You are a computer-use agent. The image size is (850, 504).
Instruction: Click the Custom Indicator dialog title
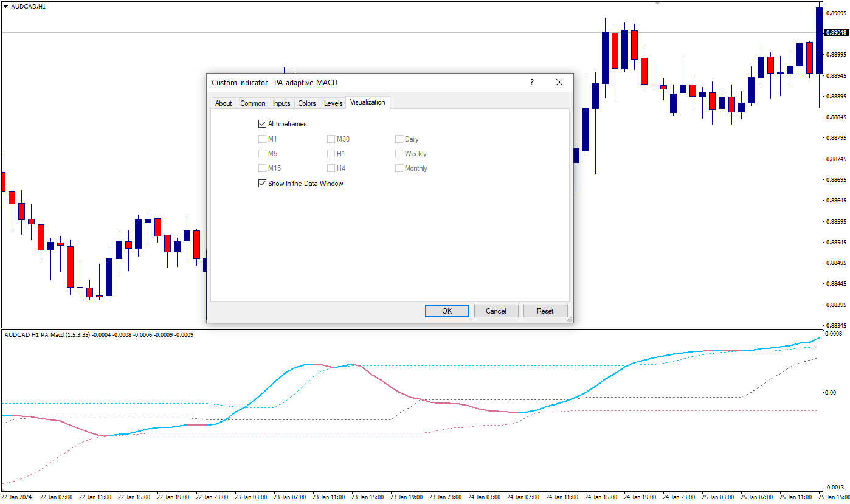click(274, 82)
